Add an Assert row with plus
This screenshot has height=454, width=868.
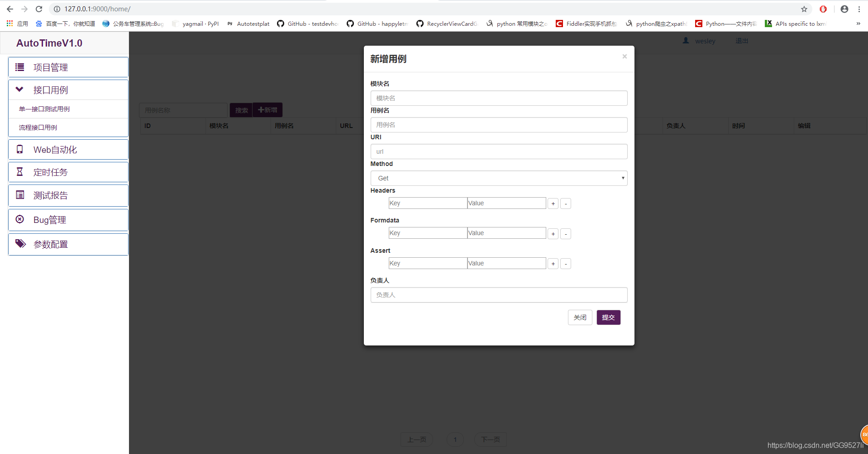(x=553, y=264)
